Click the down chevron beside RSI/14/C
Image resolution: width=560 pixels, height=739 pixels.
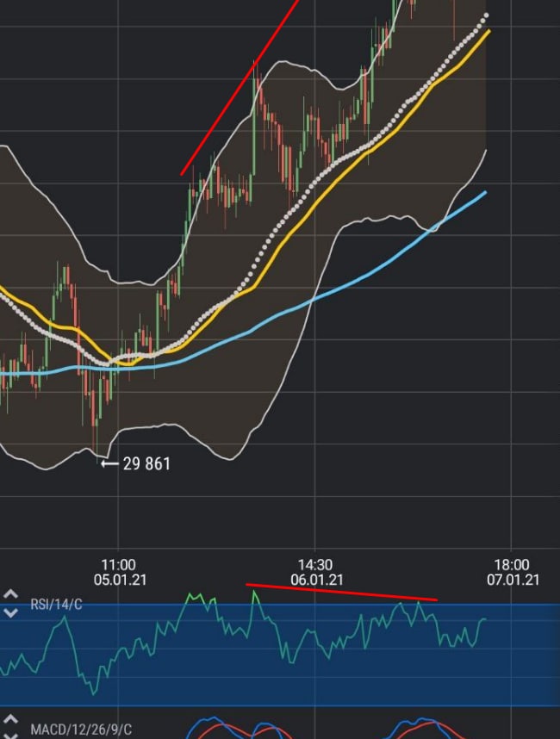(x=10, y=612)
